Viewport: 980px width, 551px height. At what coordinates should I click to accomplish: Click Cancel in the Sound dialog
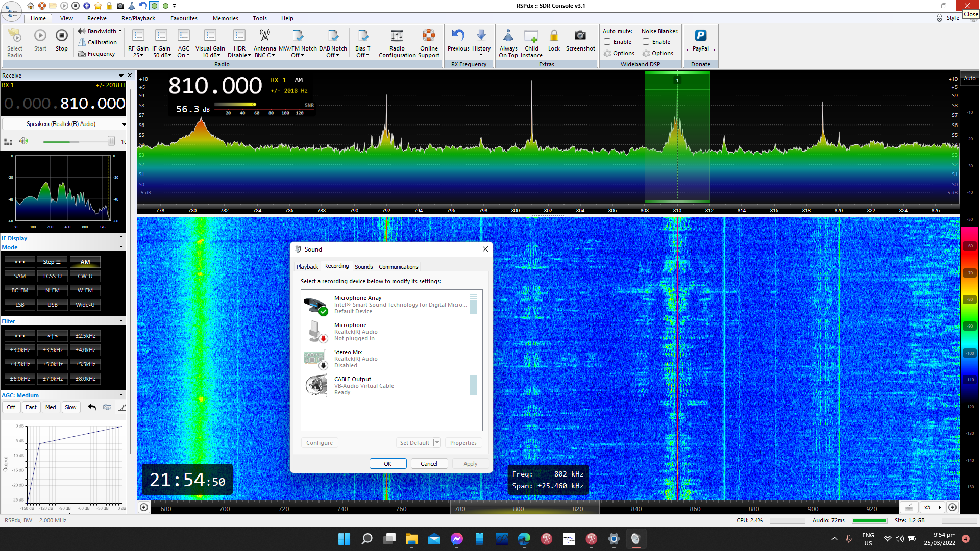click(429, 464)
